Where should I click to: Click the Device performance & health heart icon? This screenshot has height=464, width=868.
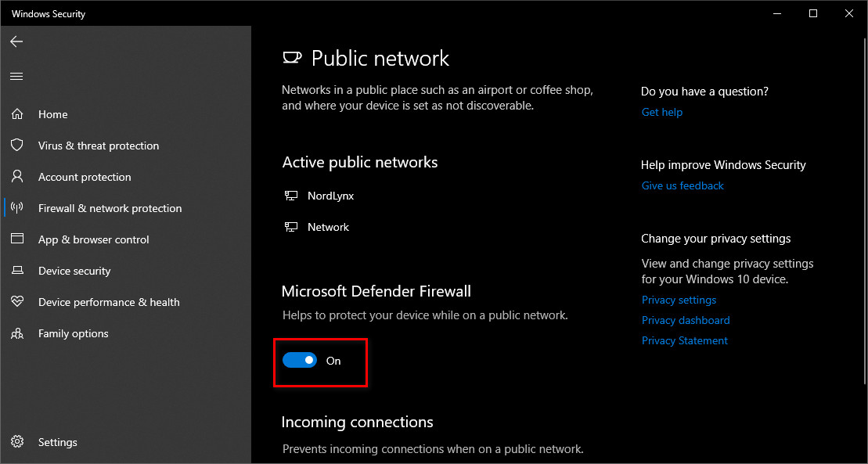click(x=16, y=302)
